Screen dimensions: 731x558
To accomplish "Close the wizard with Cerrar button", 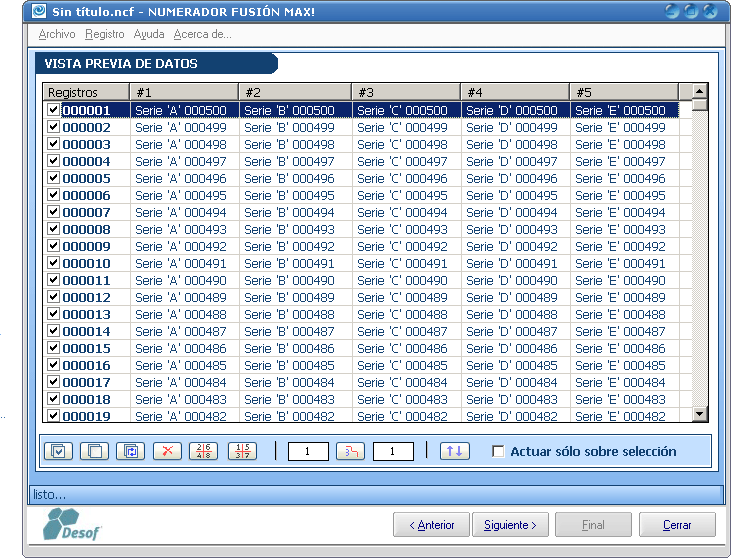I will (677, 525).
